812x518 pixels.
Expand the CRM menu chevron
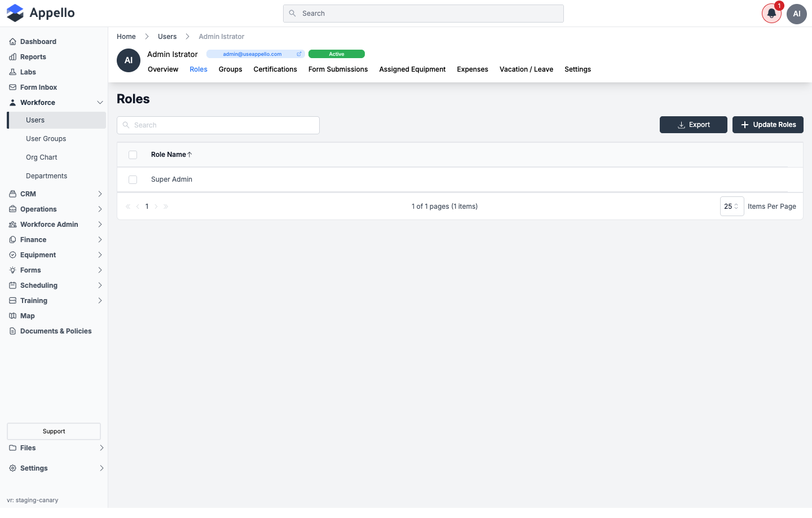pyautogui.click(x=100, y=194)
